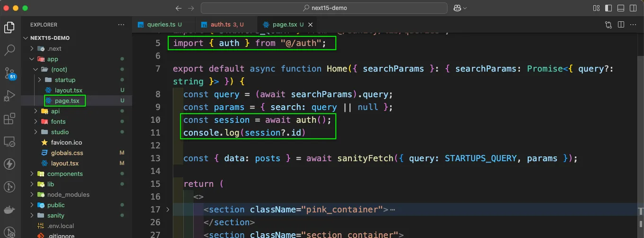Viewport: 644px width, 238px height.
Task: Open the Git graph icon in activity bar
Action: [9, 187]
